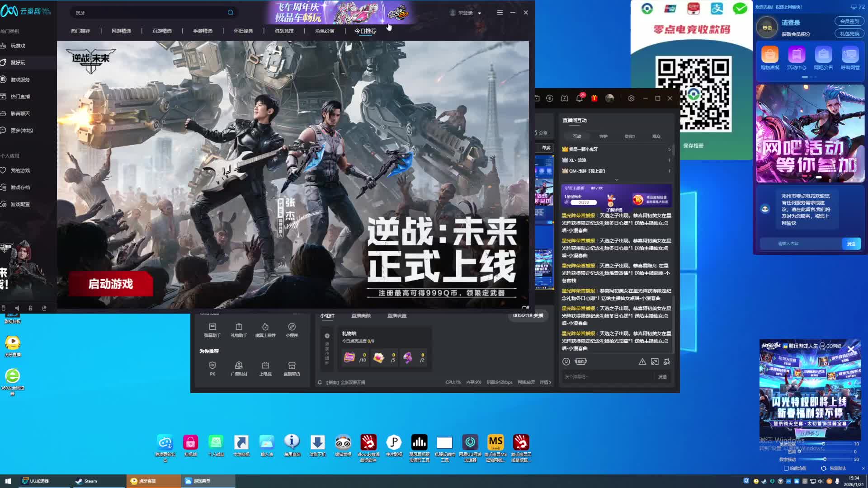This screenshot has width=868, height=488.
Task: Switch to 网游精选 tab
Action: coord(121,31)
